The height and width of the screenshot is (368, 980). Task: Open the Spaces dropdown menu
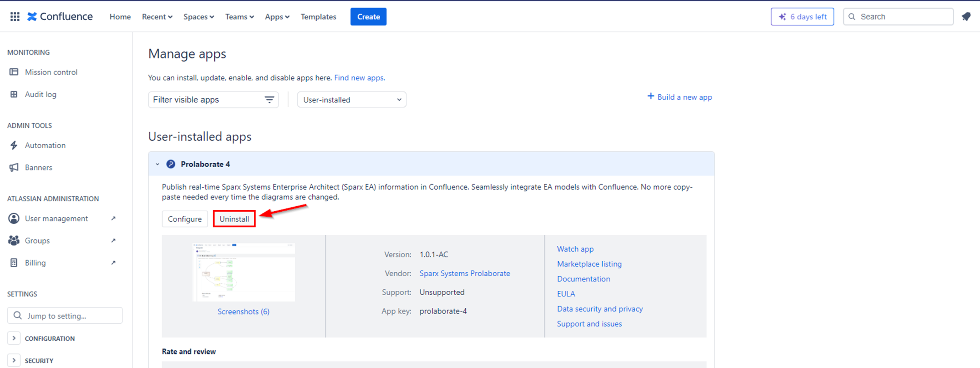click(198, 17)
